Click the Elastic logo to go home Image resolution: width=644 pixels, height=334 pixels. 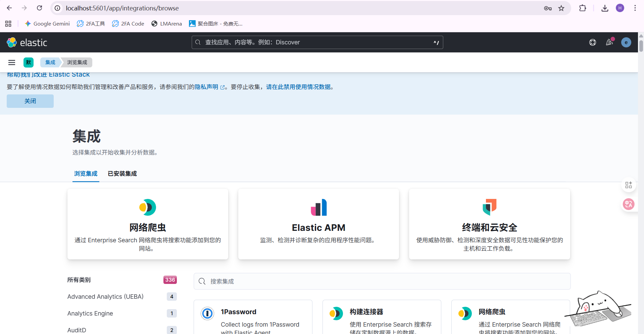[27, 42]
